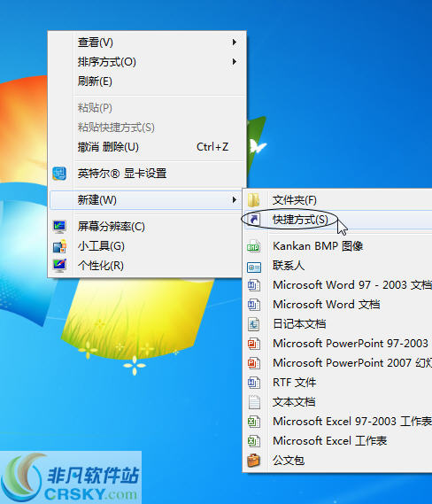Create a Microsoft PowerPoint 97-2003 presentation
The height and width of the screenshot is (504, 432).
click(338, 344)
